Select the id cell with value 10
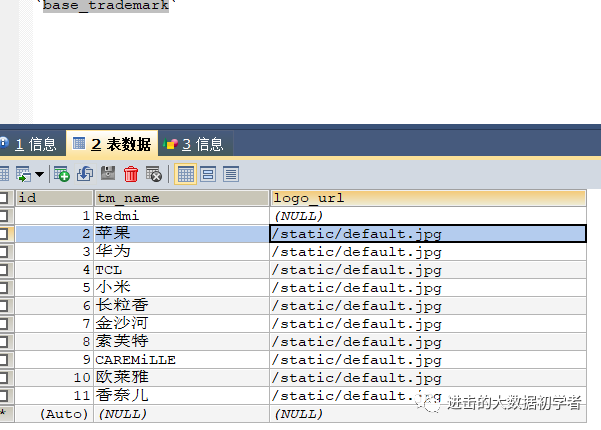The image size is (601, 430). pos(54,378)
